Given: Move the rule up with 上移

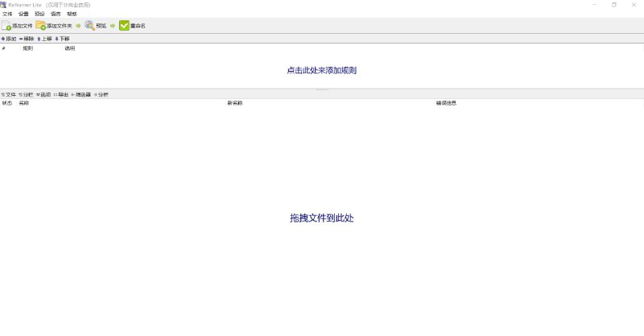Looking at the screenshot, I should click(44, 39).
